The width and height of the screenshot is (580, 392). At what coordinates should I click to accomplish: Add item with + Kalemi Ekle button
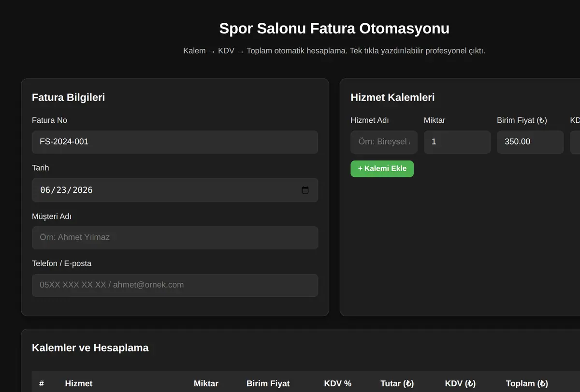point(382,169)
